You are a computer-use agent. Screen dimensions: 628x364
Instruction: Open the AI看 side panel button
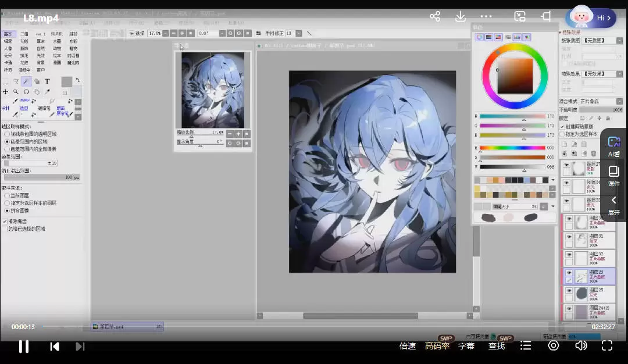tap(614, 147)
